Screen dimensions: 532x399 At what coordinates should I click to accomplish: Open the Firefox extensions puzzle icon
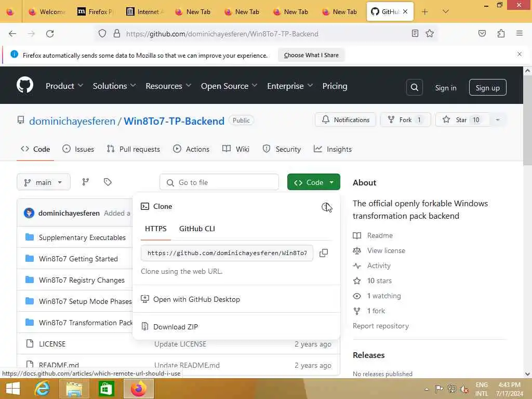click(x=501, y=33)
